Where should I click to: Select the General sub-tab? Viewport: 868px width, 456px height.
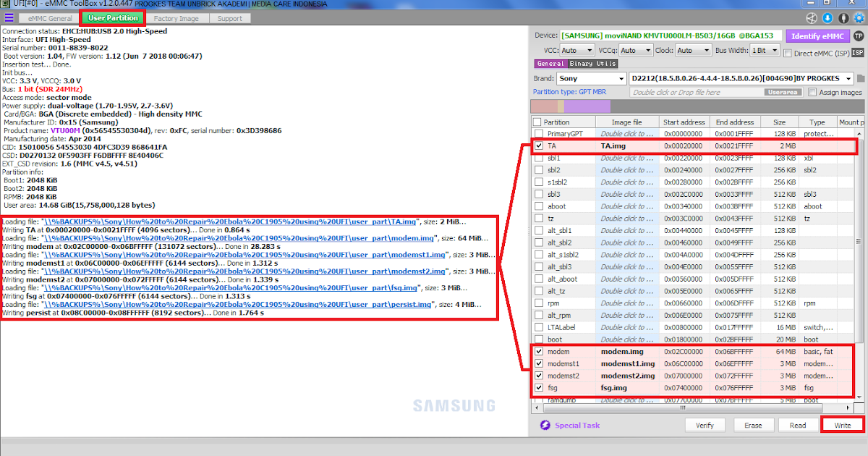[x=551, y=64]
